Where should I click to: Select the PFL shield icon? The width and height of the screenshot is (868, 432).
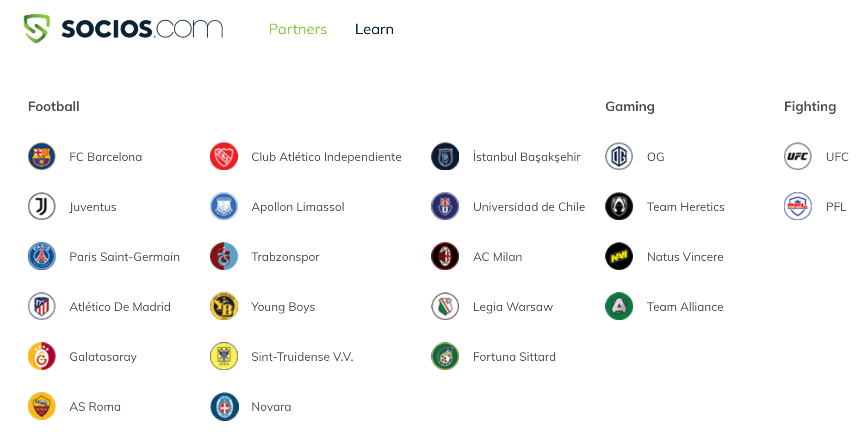click(x=798, y=206)
